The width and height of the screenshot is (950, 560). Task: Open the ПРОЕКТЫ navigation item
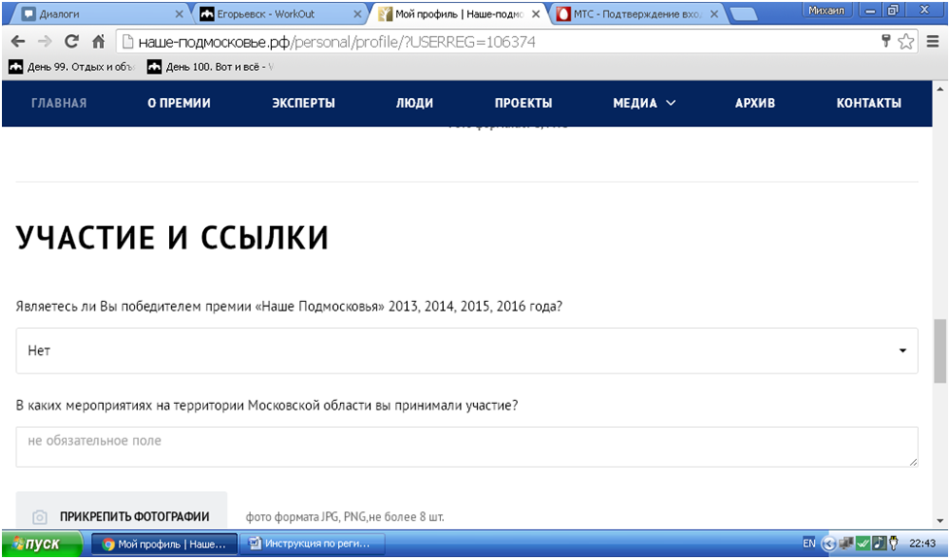click(x=523, y=103)
